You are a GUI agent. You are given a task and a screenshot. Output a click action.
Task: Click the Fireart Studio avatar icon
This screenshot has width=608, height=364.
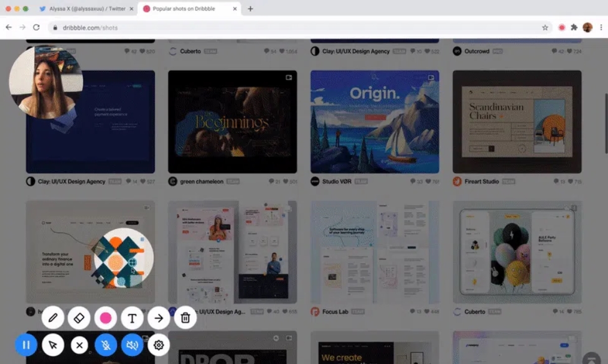[x=457, y=182]
